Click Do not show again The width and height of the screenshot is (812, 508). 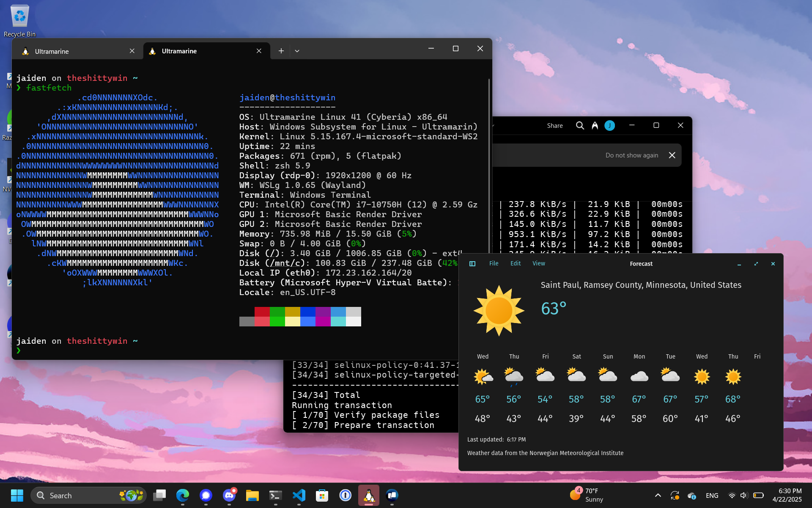coord(631,155)
